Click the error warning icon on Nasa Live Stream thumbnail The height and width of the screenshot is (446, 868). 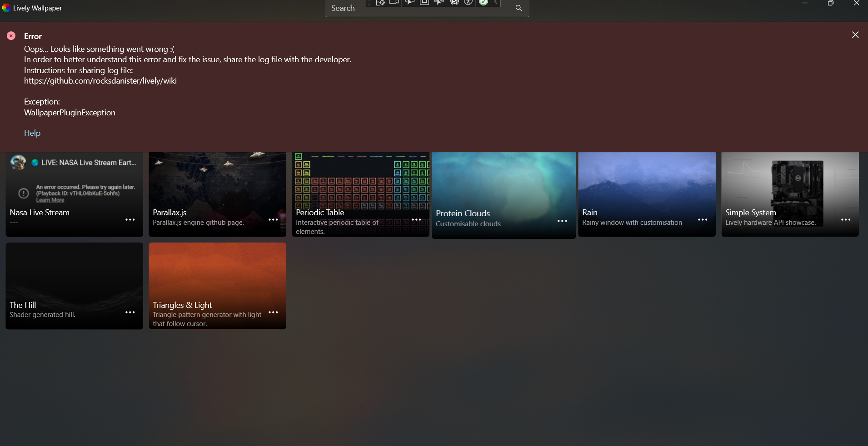[23, 193]
